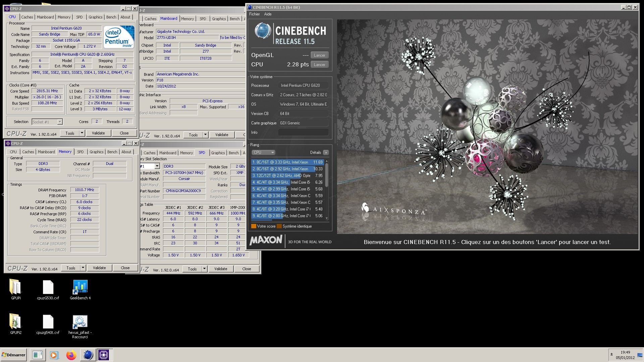Click BIOS version value F18
The width and height of the screenshot is (644, 362).
pos(201,80)
